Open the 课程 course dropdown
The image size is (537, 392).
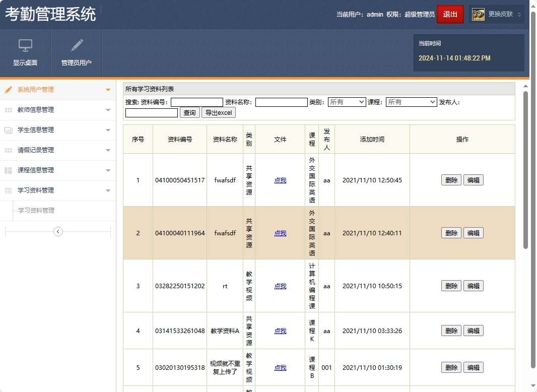[411, 102]
